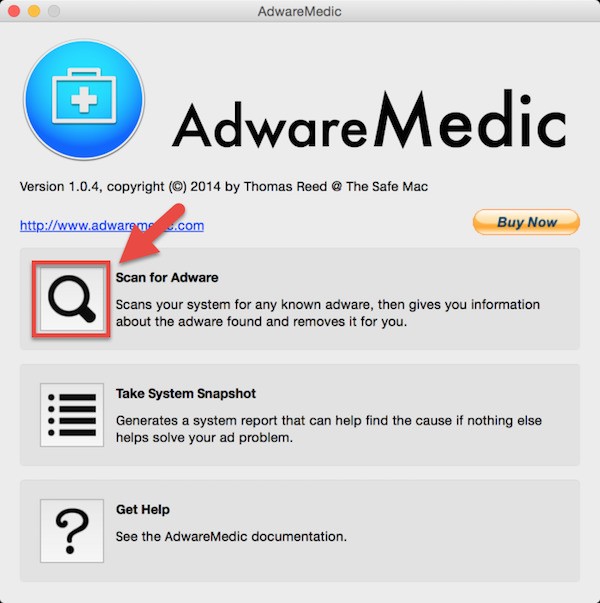Click Thomas Reed's name in copyright line
Viewport: 600px width, 603px height.
coord(285,187)
